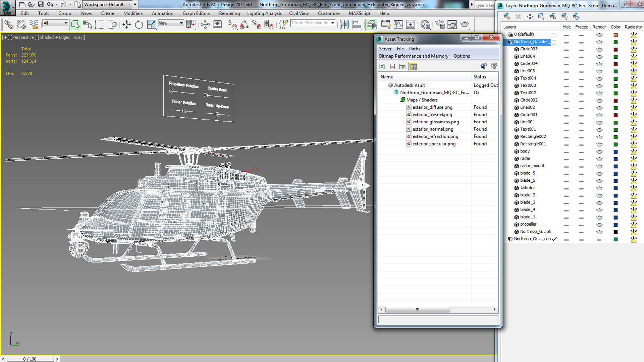Toggle freeze dash for propeller row

[x=581, y=225]
